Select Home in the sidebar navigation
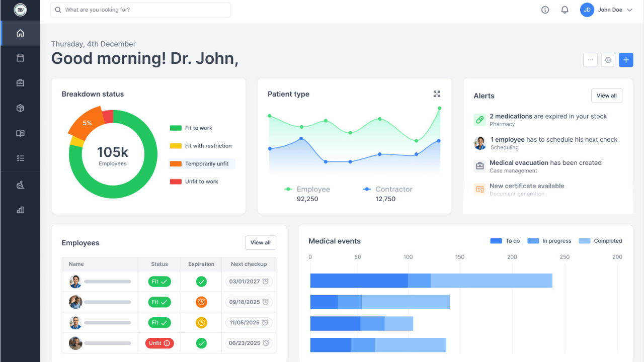Screen dimensions: 644x362 click(20, 33)
